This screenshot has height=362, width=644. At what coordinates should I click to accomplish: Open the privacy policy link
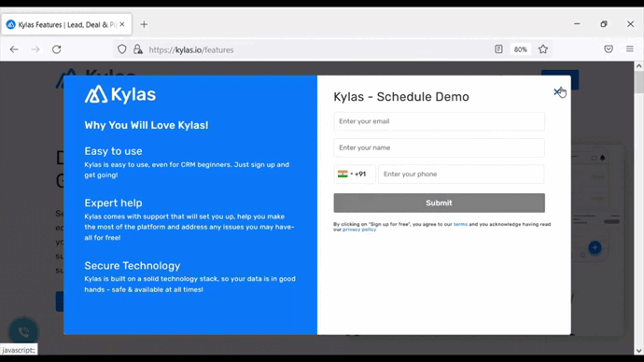pos(359,230)
